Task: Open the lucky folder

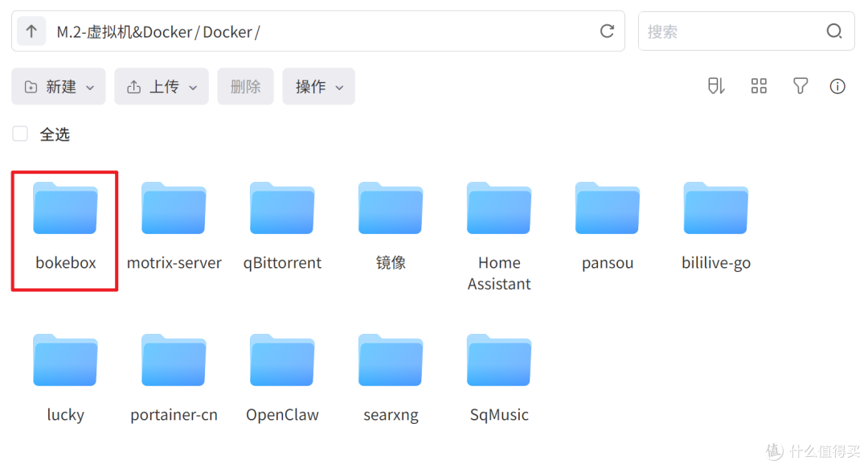Action: click(x=65, y=360)
